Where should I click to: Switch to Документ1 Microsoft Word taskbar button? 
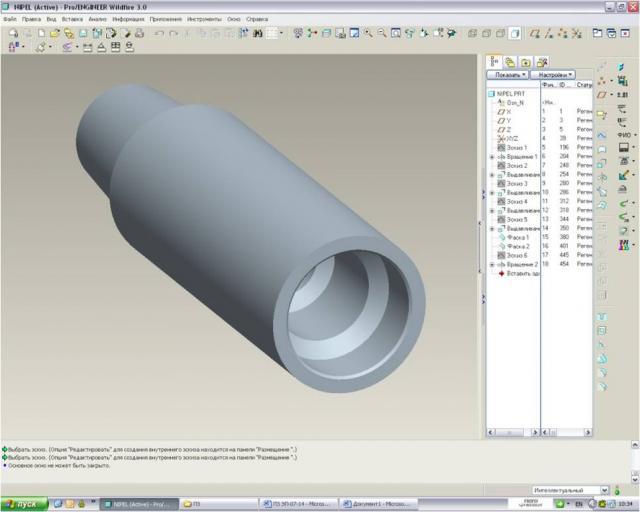[379, 504]
